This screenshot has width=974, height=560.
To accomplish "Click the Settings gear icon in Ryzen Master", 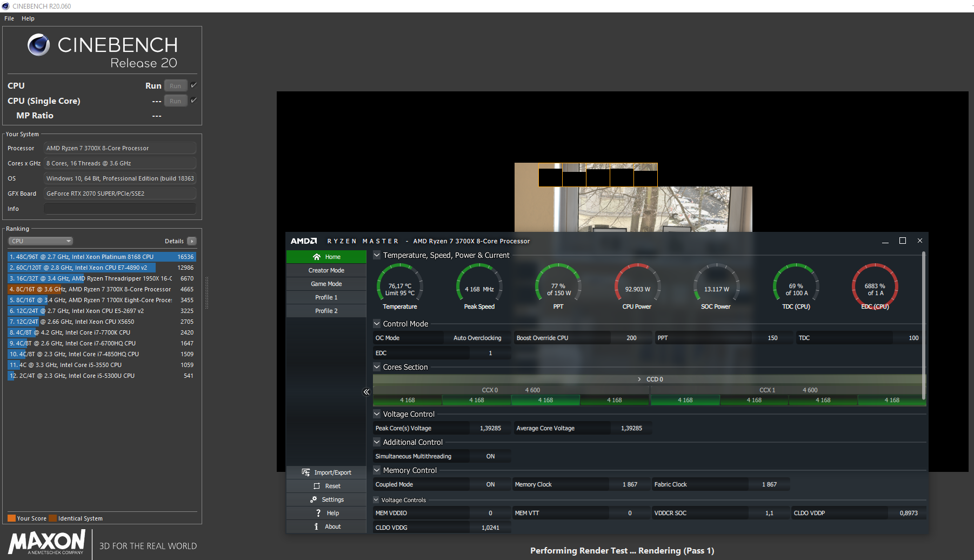I will coord(313,499).
